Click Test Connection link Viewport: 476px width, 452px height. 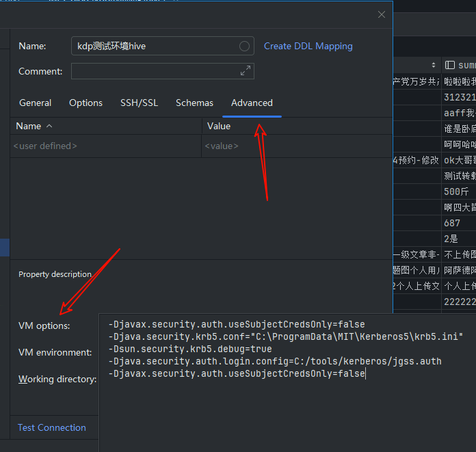[52, 427]
